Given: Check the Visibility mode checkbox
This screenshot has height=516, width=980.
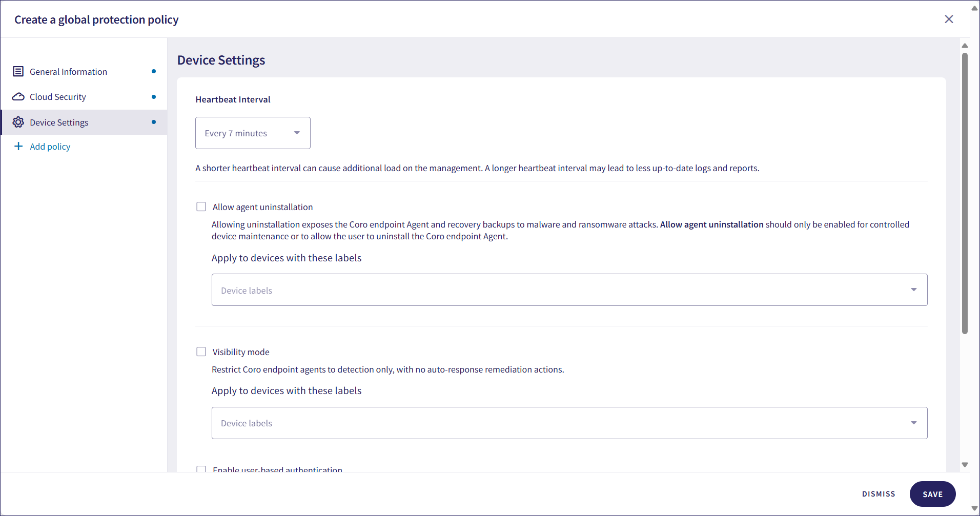Looking at the screenshot, I should pyautogui.click(x=201, y=352).
